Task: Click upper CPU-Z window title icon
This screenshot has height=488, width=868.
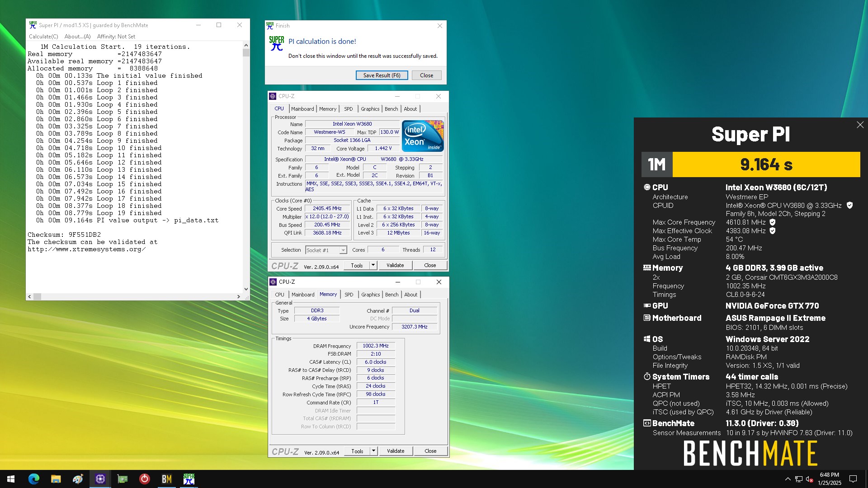Action: [x=273, y=96]
